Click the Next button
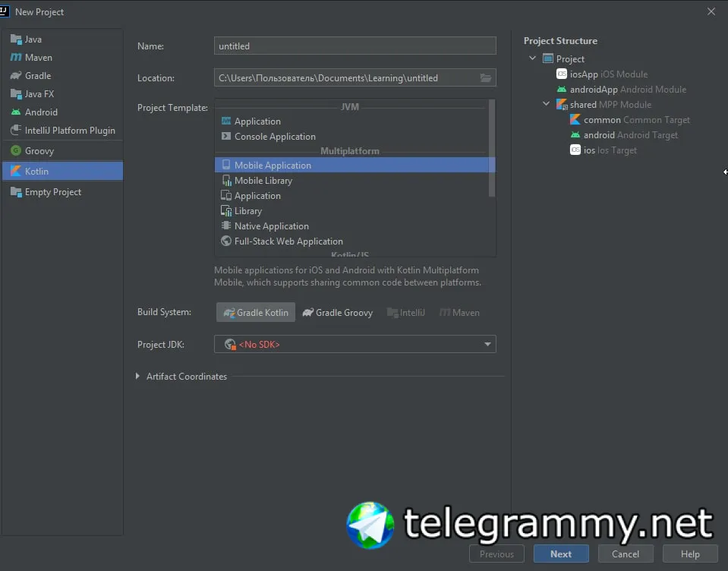Screen dimensions: 728x571 click(561, 554)
